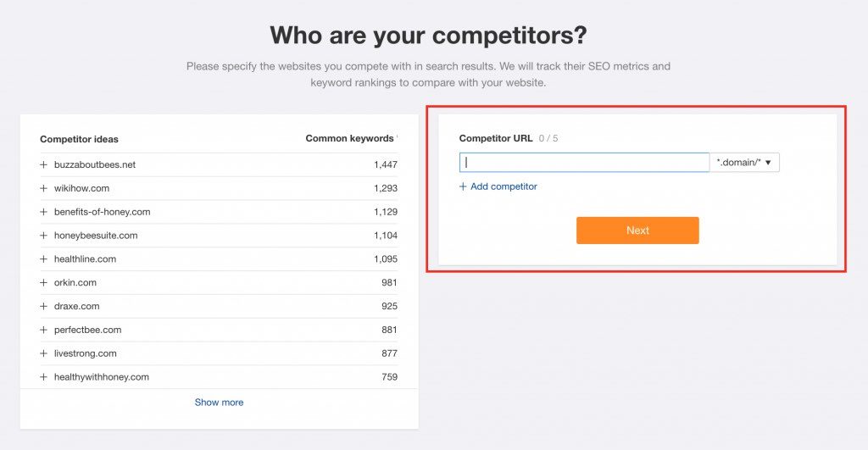868x450 pixels.
Task: Open the *.domain/* scope dropdown
Action: point(744,163)
